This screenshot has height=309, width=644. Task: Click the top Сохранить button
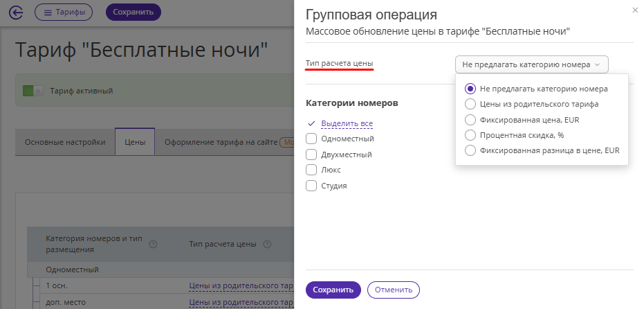click(x=133, y=12)
